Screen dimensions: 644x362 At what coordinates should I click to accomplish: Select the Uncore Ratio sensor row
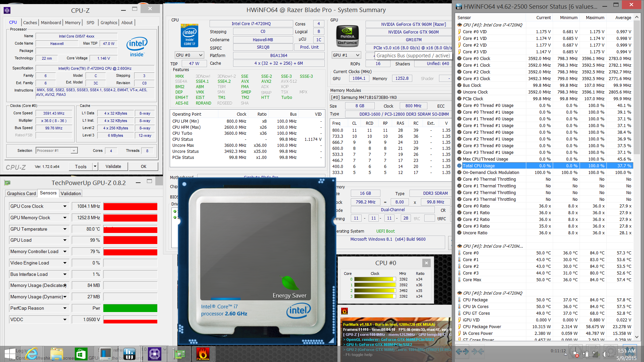click(x=545, y=233)
